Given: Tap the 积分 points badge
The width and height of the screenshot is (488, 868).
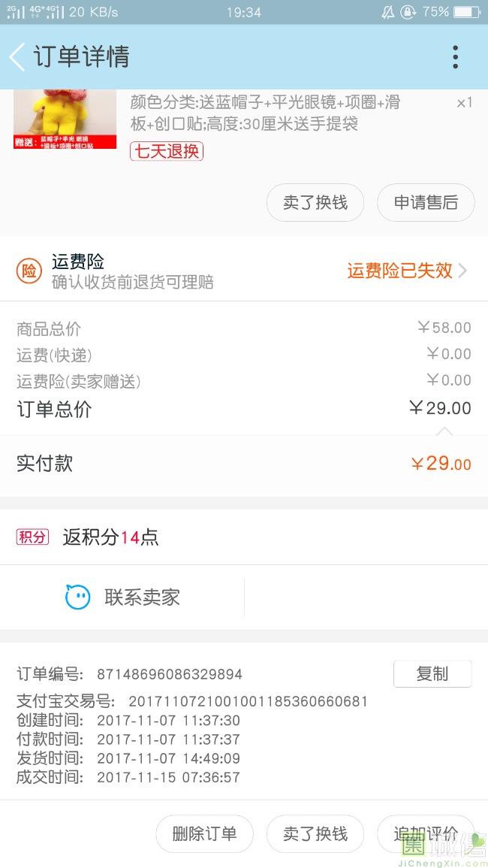Looking at the screenshot, I should point(32,537).
